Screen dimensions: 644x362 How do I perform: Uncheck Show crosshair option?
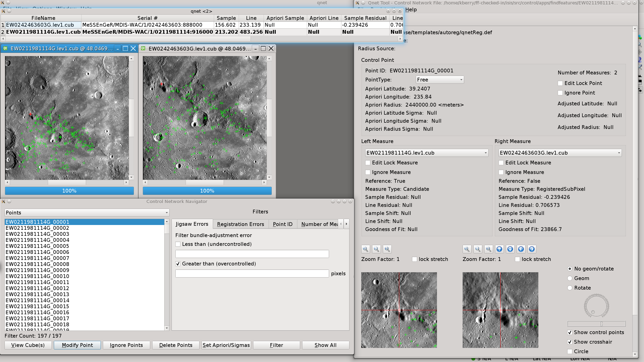point(570,342)
